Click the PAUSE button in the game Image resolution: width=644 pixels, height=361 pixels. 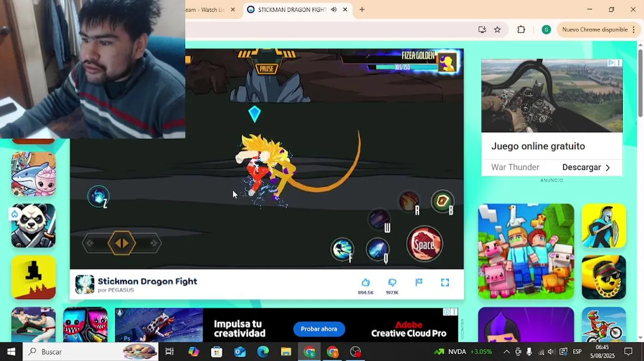[x=266, y=69]
